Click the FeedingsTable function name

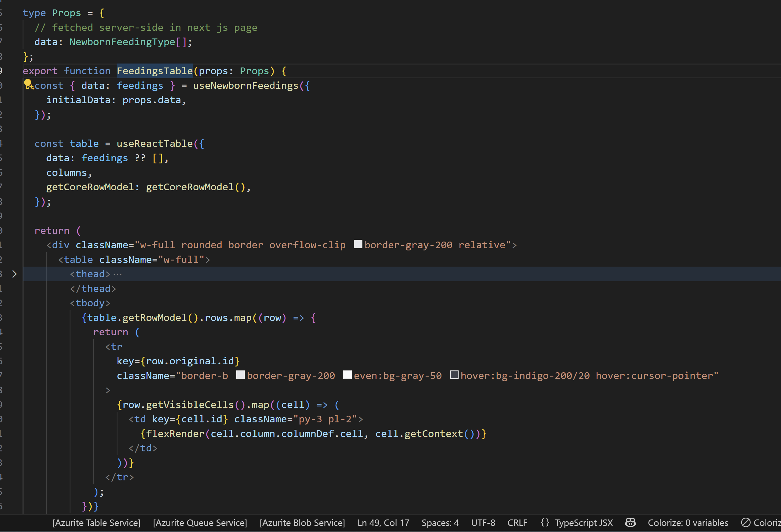[x=154, y=71]
